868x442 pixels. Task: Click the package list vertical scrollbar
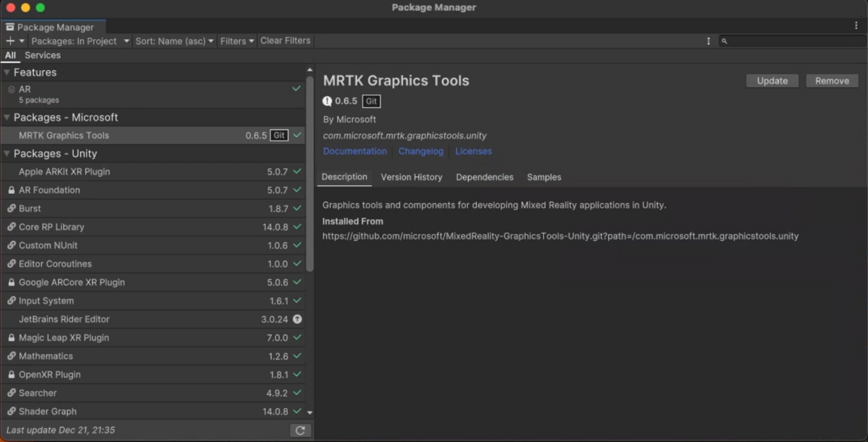[x=310, y=174]
